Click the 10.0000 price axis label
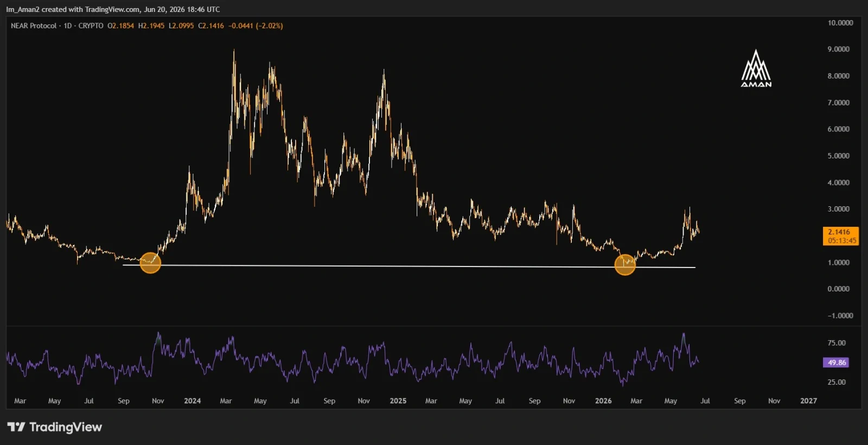 point(840,23)
